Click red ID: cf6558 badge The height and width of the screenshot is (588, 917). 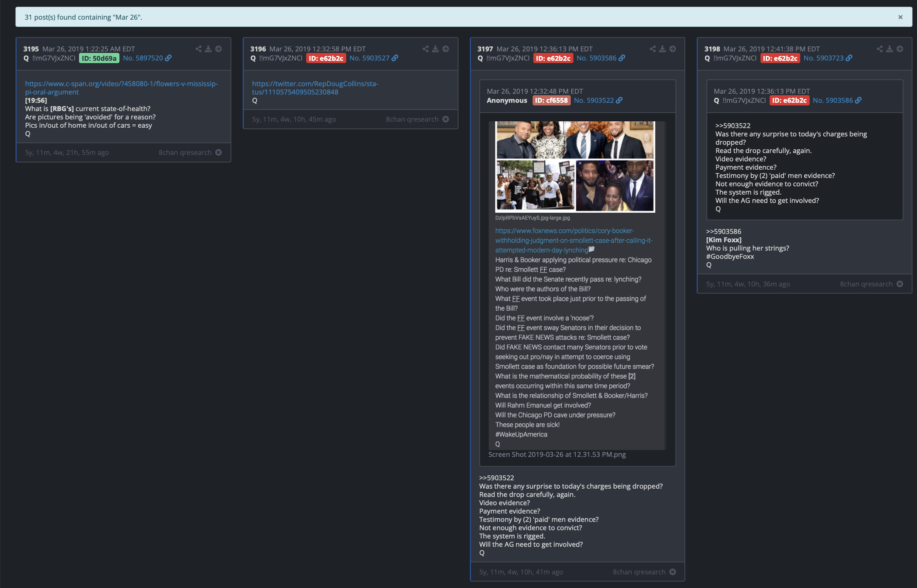click(551, 101)
